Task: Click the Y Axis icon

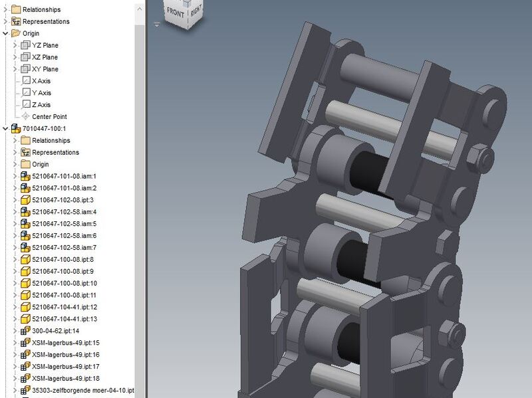Action: (x=26, y=92)
